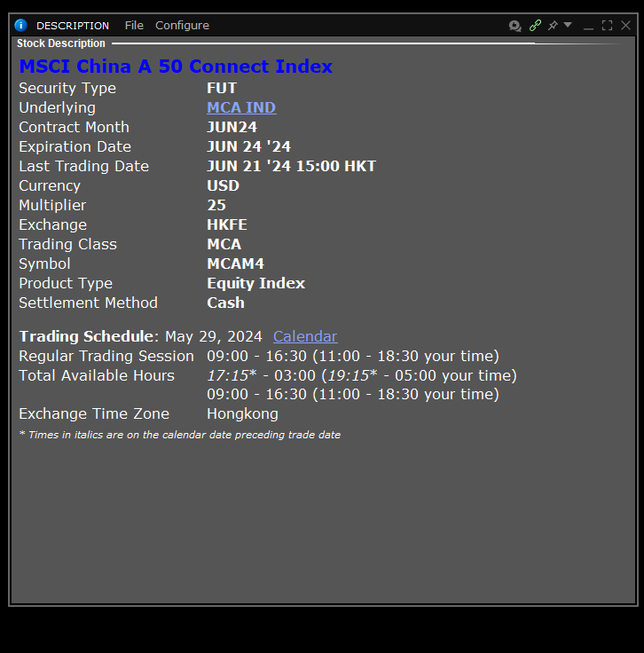Click the Total Available Hours label
644x653 pixels.
pyautogui.click(x=97, y=375)
